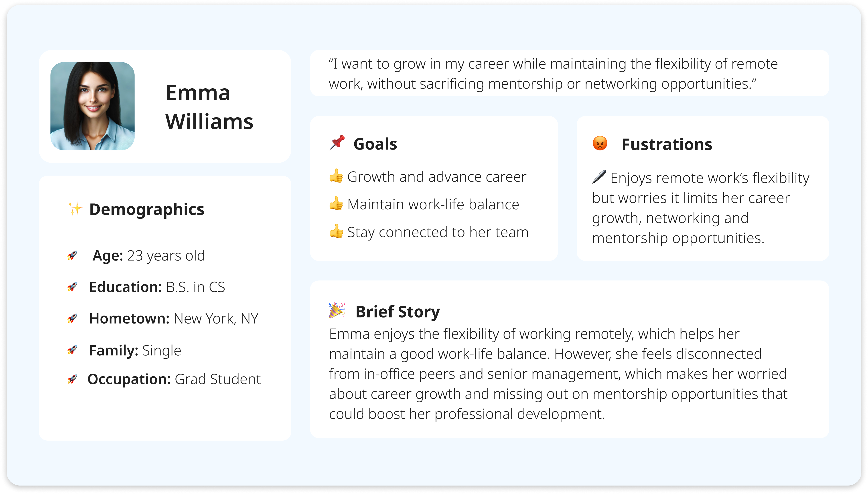Click the pushpin icon beside Goals
The image size is (868, 494).
pos(337,142)
